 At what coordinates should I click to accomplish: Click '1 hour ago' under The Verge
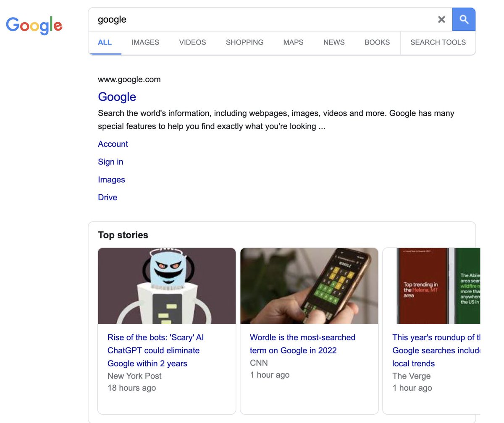412,388
